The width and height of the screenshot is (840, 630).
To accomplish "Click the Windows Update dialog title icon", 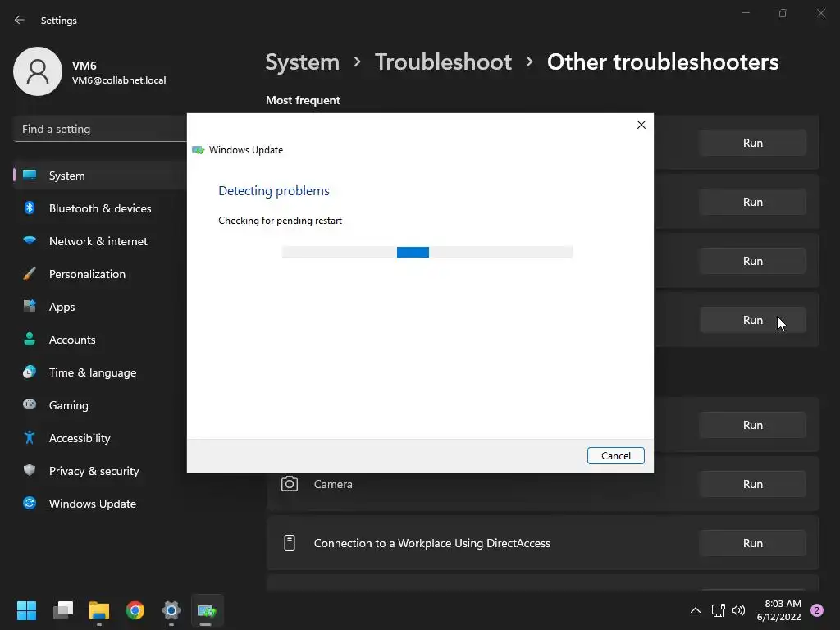I will pos(199,150).
